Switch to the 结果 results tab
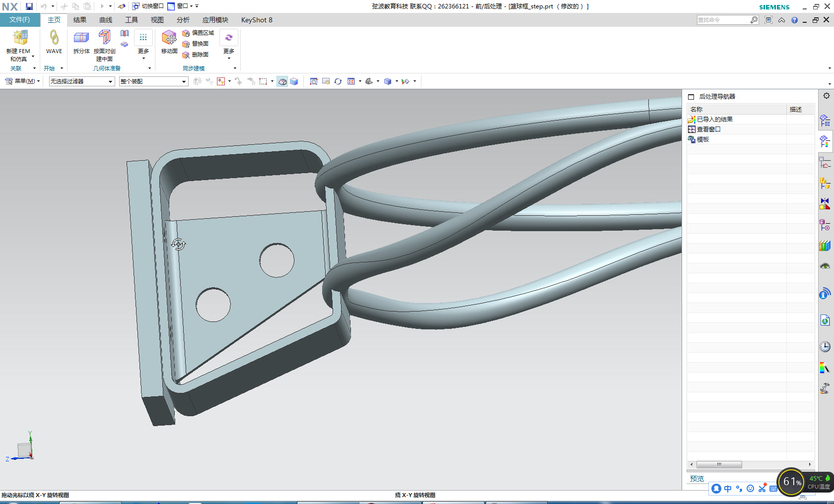 [80, 20]
